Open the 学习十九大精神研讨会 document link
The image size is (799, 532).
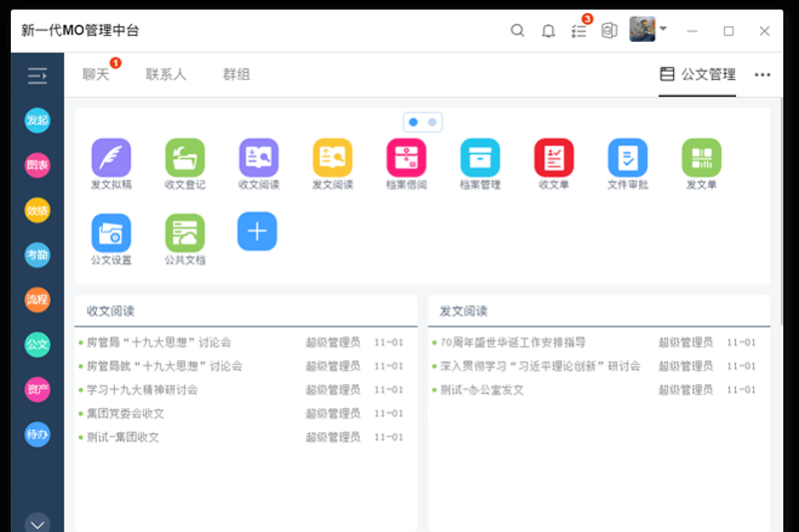pyautogui.click(x=142, y=389)
